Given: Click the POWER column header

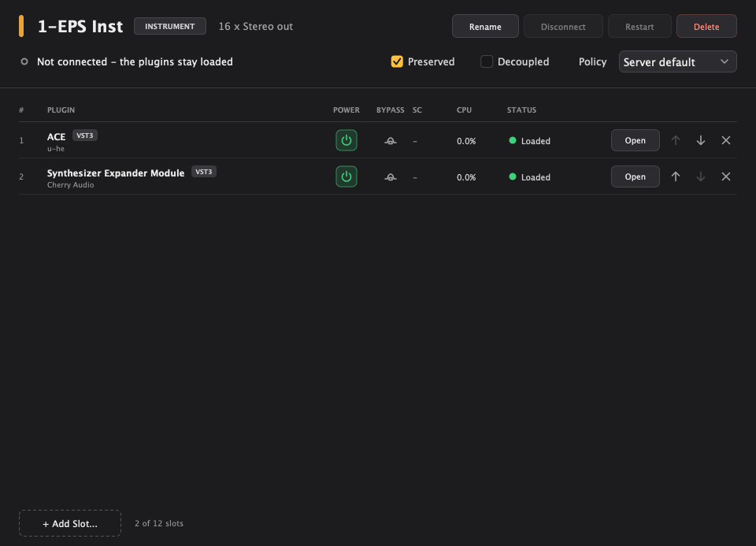Looking at the screenshot, I should (x=346, y=110).
